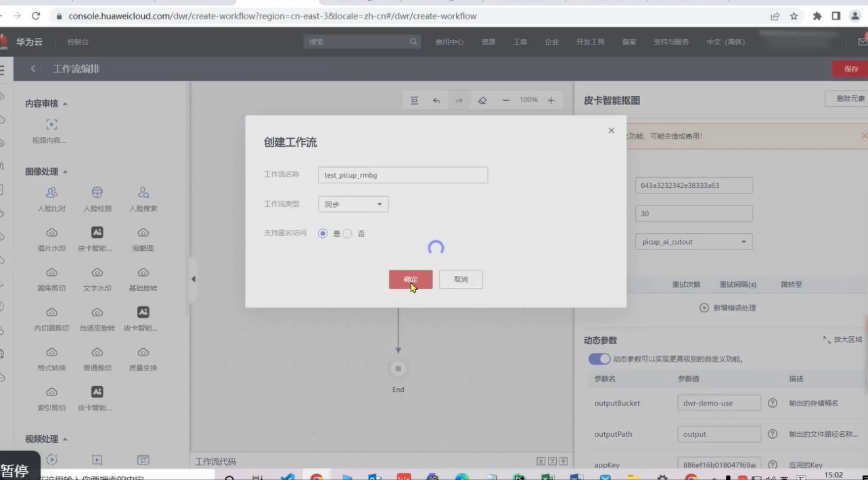
Task: Open 控制台 console link
Action: [x=78, y=42]
